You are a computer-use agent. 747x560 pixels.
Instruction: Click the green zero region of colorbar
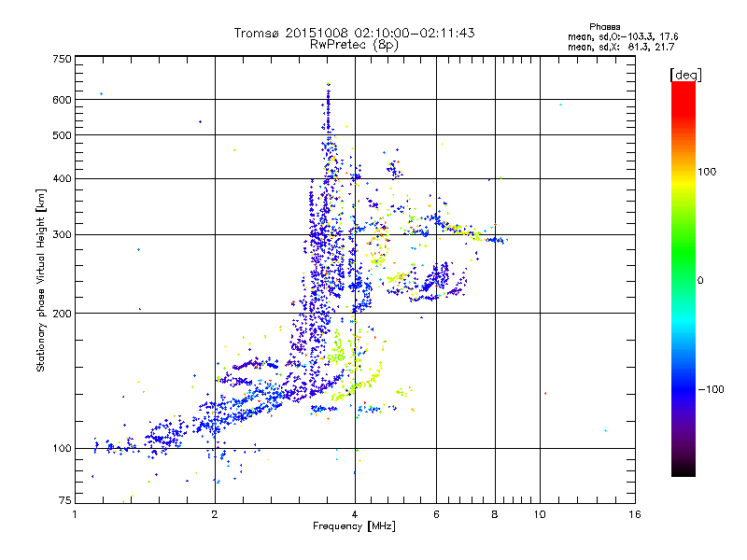[x=684, y=280]
